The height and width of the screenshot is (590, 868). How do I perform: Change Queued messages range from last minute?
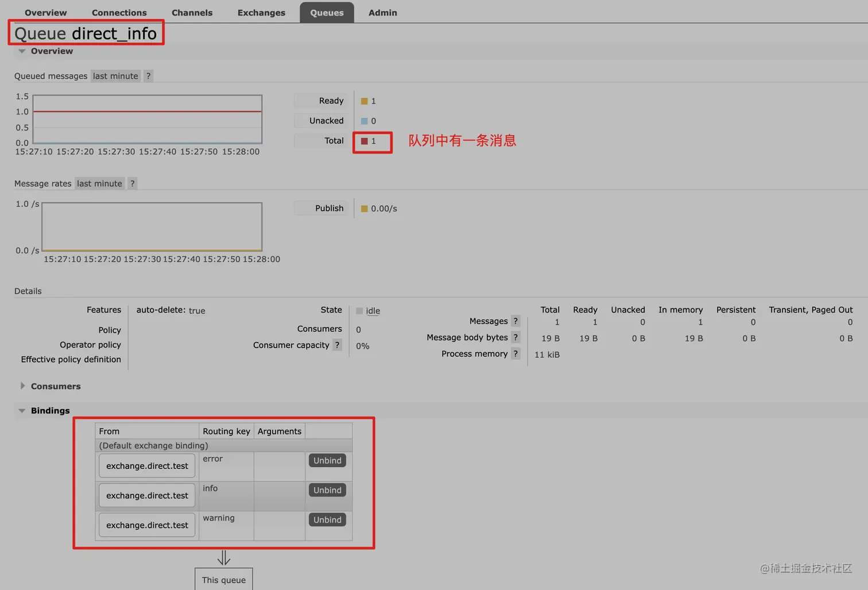click(x=115, y=76)
